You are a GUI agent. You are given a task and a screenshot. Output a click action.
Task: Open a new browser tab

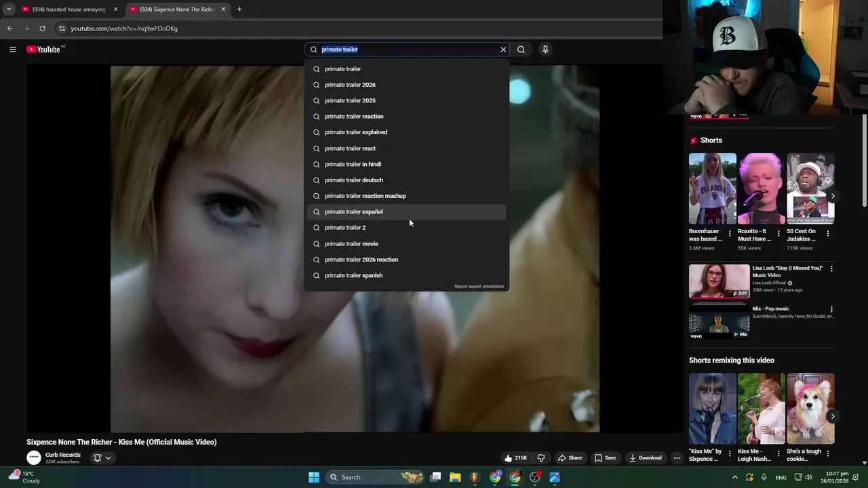click(x=239, y=9)
